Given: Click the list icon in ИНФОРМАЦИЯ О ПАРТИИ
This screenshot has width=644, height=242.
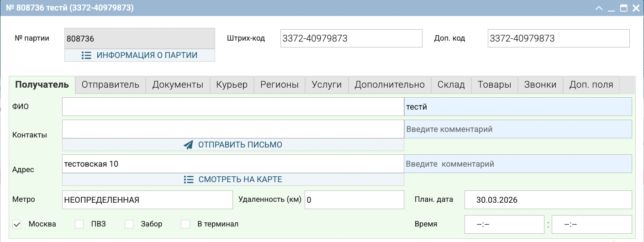Looking at the screenshot, I should tap(86, 55).
